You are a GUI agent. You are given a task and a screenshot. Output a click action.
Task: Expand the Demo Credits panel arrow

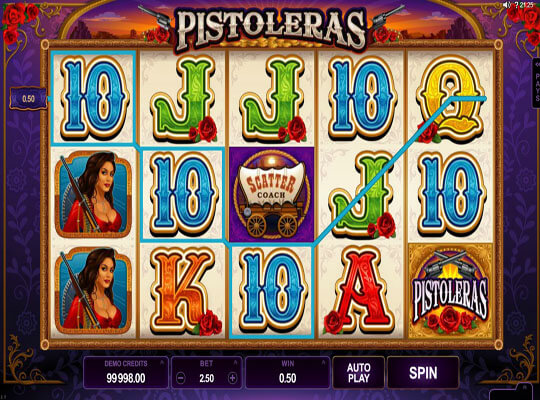[162, 362]
